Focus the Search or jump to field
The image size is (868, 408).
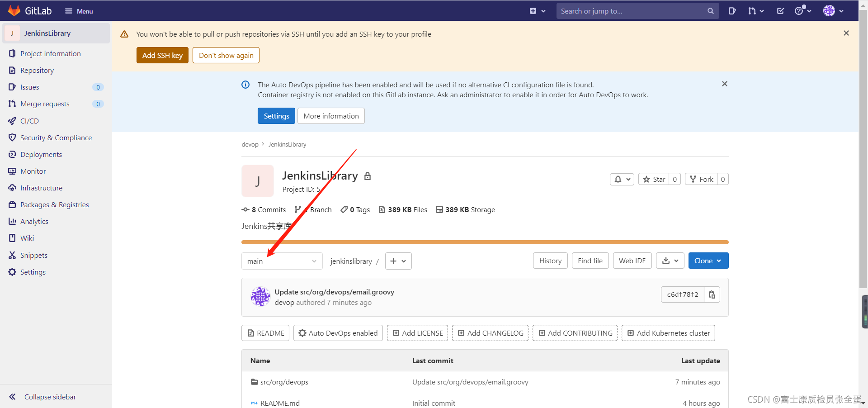coord(637,11)
